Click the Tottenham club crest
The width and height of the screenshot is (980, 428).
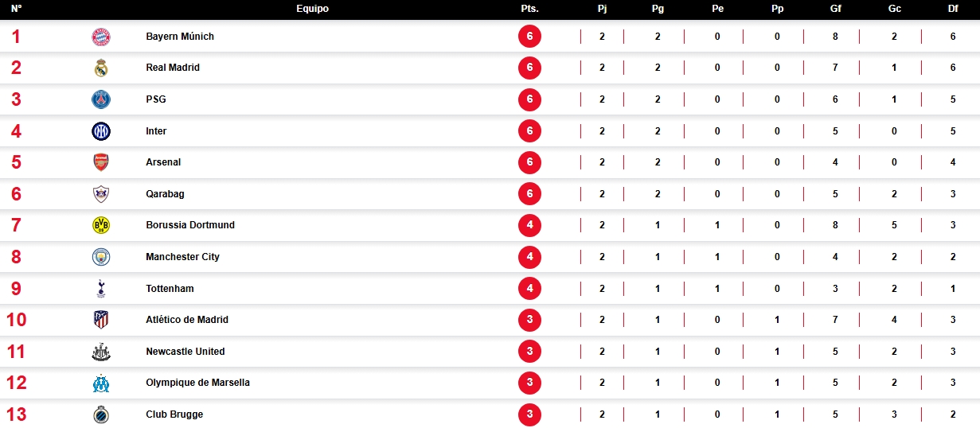(101, 288)
